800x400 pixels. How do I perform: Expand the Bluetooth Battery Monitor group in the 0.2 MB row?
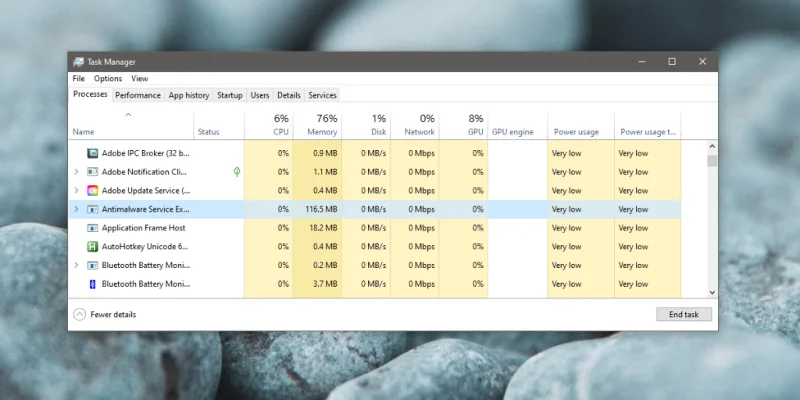pos(77,265)
